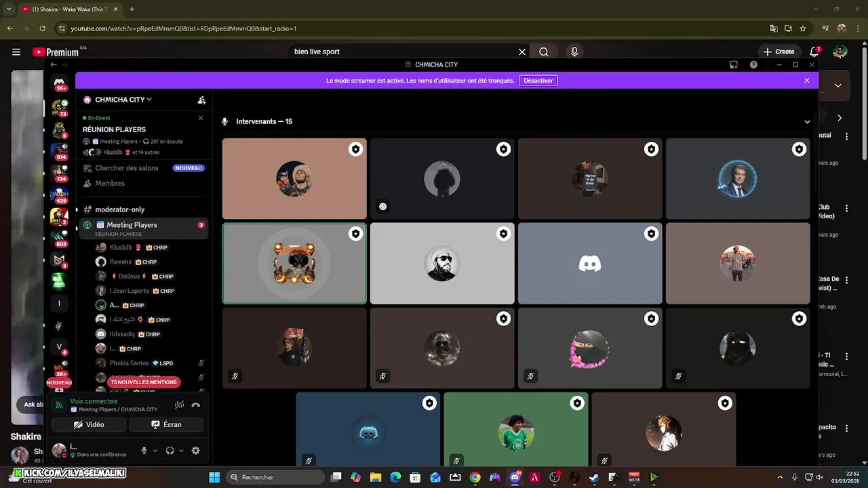Close the streamer mode banner
This screenshot has height=488, width=868.
click(x=807, y=81)
